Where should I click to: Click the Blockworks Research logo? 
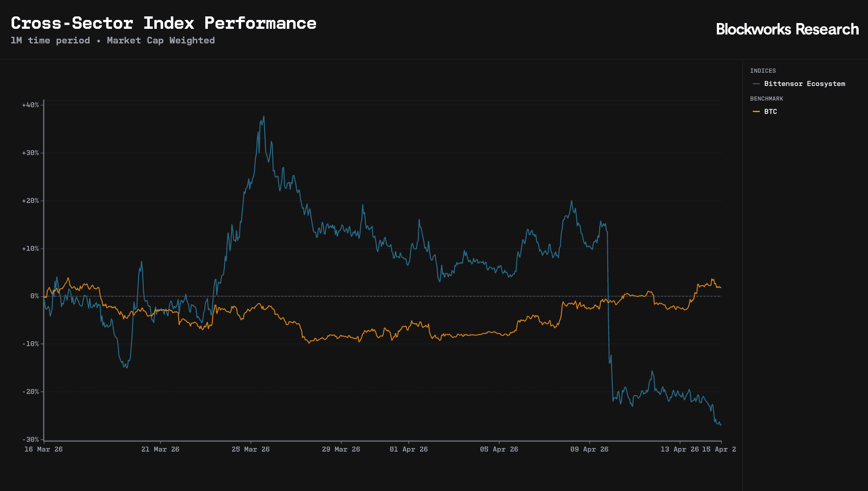787,29
